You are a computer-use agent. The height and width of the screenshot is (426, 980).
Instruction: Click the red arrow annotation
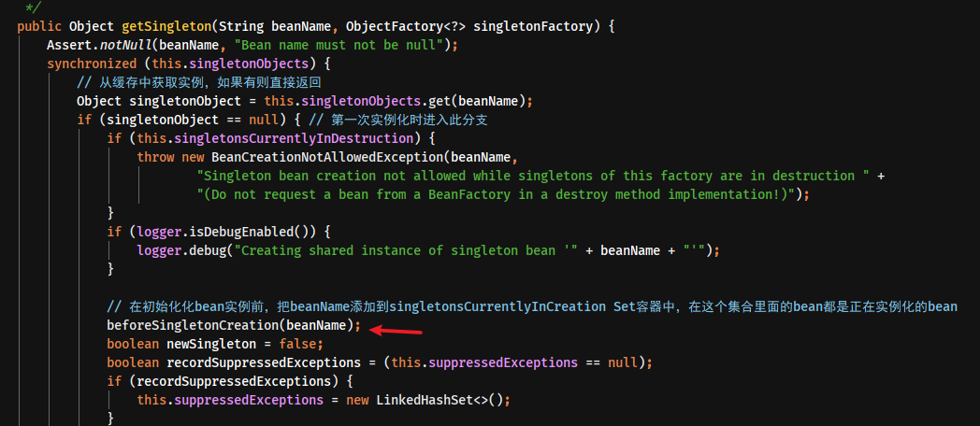pyautogui.click(x=396, y=329)
